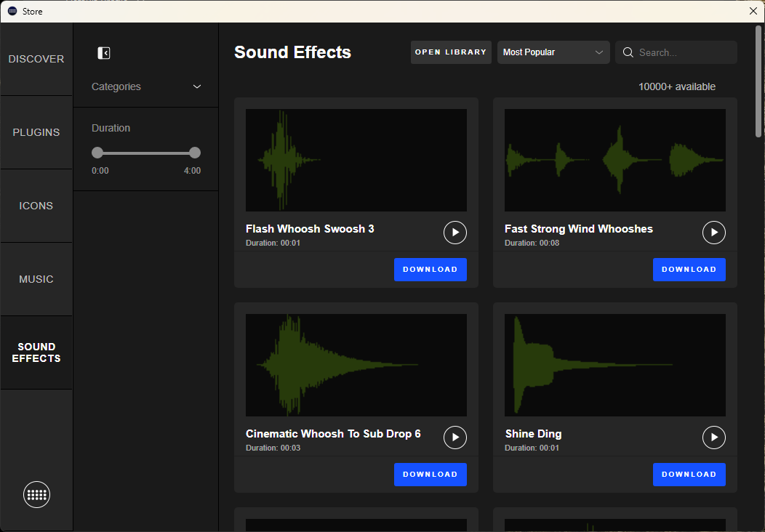The height and width of the screenshot is (532, 765).
Task: Select the Music tab
Action: coord(36,279)
